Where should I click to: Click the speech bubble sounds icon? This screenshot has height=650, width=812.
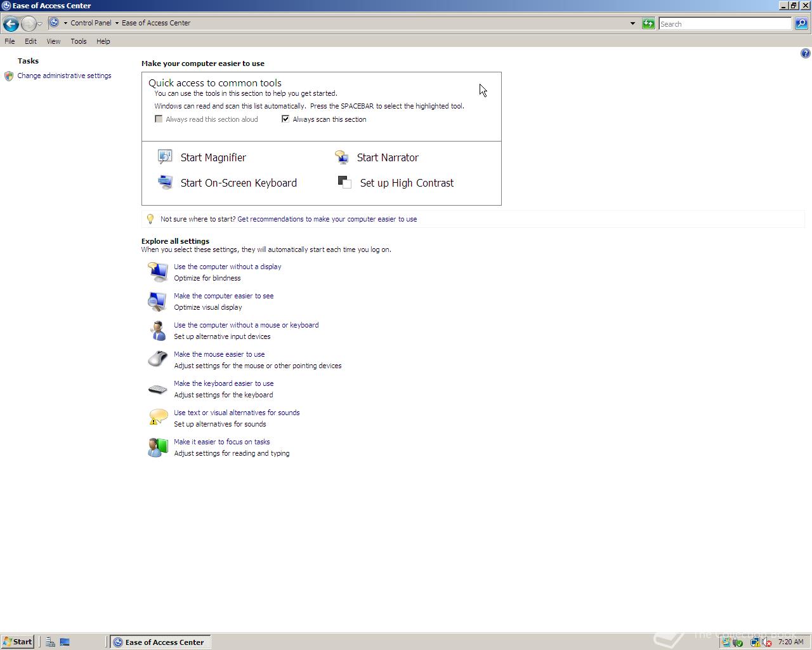tap(157, 417)
